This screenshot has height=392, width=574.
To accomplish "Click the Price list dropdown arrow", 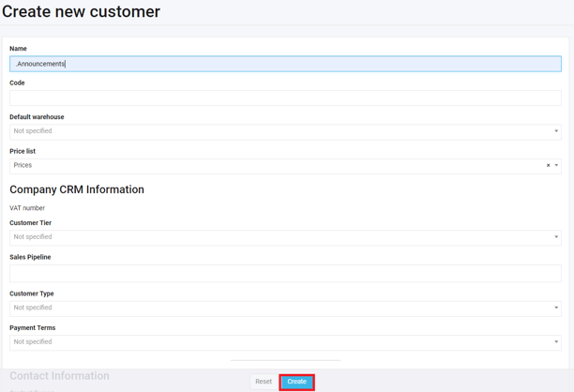I will (556, 166).
